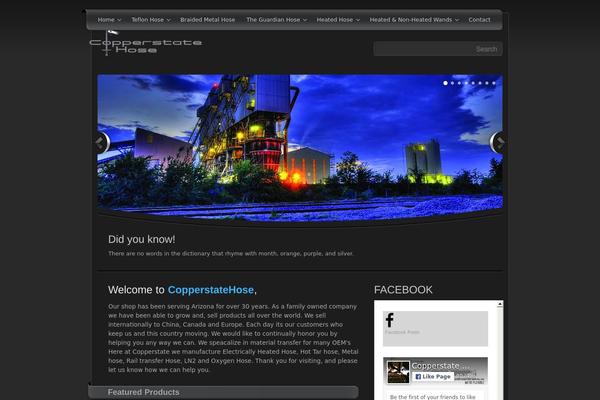Show the previous slide with left arrow
This screenshot has width=600, height=400.
103,143
